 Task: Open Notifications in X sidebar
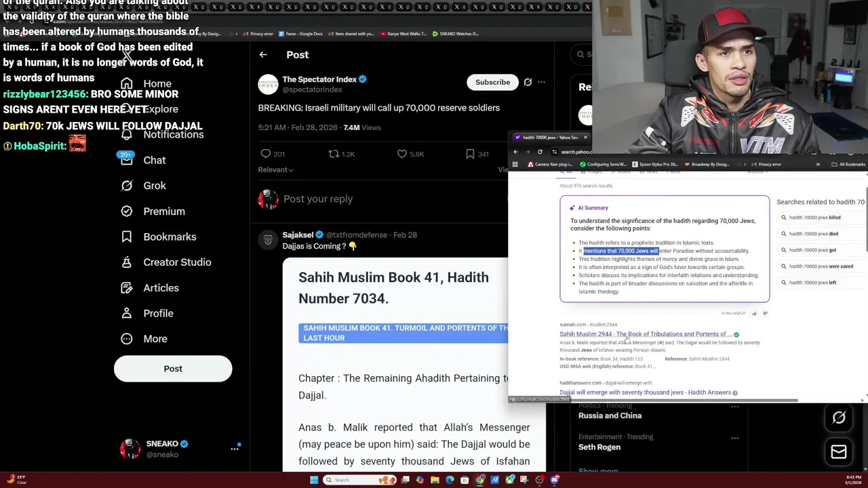[x=161, y=134]
